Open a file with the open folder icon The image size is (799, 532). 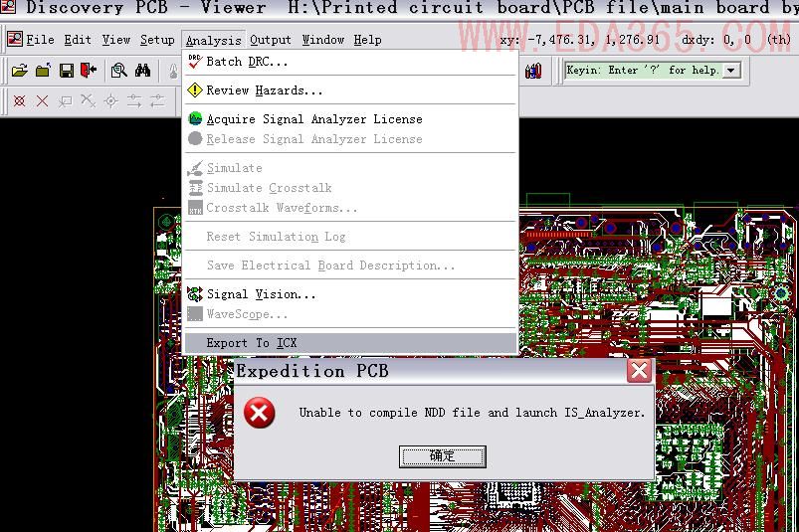coord(19,71)
